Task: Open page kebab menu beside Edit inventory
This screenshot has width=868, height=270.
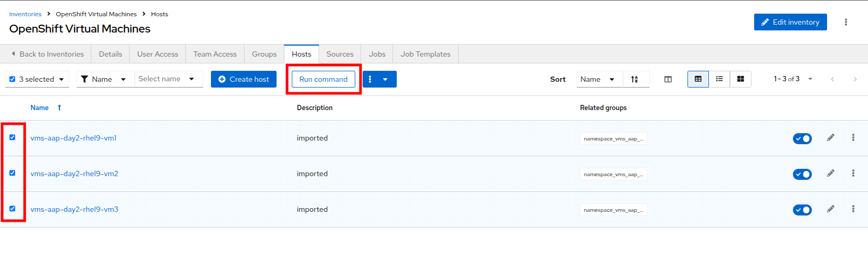Action: [845, 22]
